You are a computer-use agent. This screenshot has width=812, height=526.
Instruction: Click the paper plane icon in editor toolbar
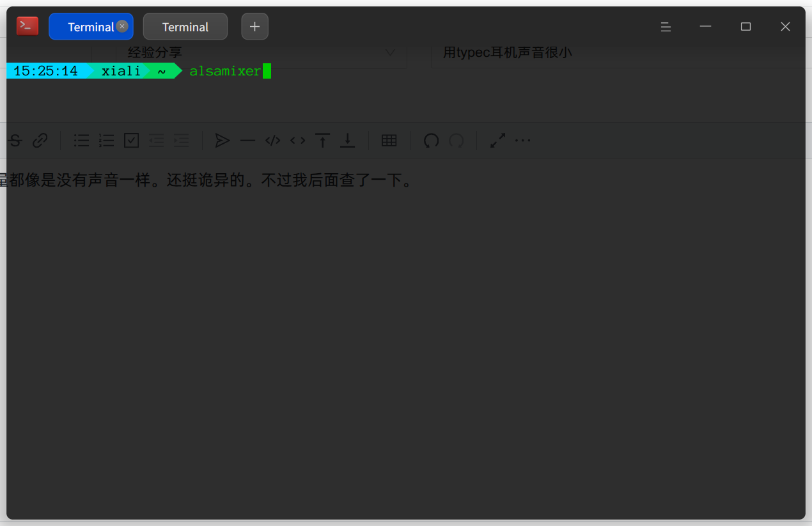[x=223, y=141]
